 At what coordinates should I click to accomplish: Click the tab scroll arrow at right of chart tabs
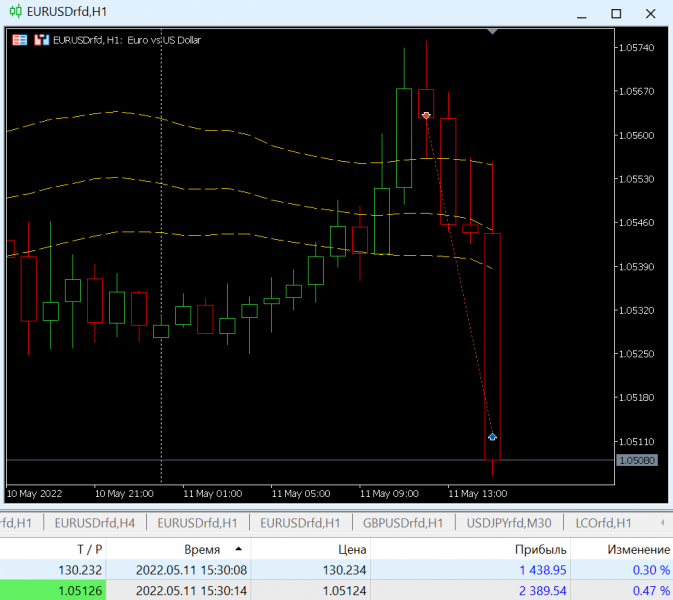[x=662, y=523]
